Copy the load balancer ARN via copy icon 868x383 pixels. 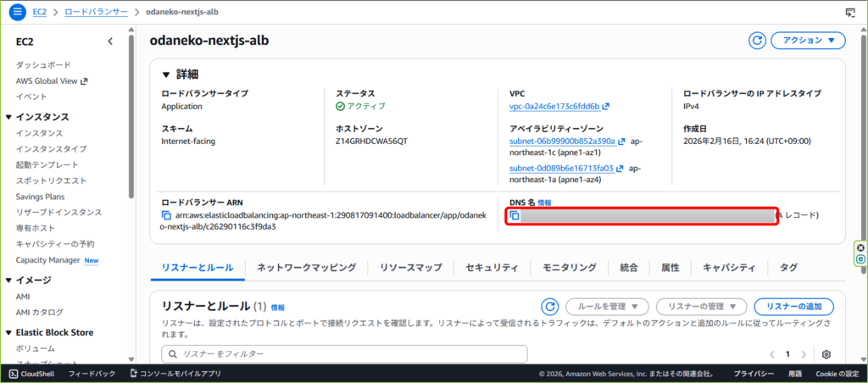pyautogui.click(x=167, y=216)
